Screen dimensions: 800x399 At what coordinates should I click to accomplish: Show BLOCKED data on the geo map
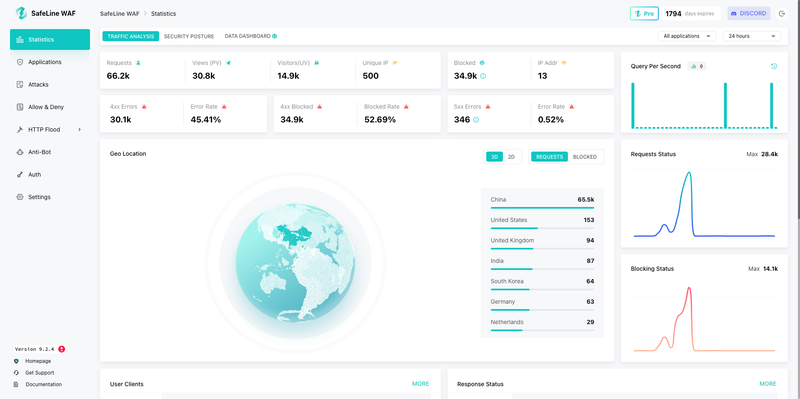[585, 157]
